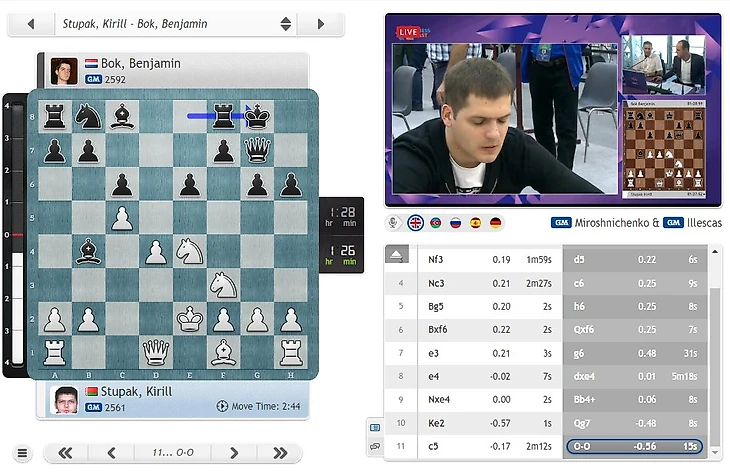The width and height of the screenshot is (730, 475).
Task: Select English commentary flag
Action: (415, 223)
